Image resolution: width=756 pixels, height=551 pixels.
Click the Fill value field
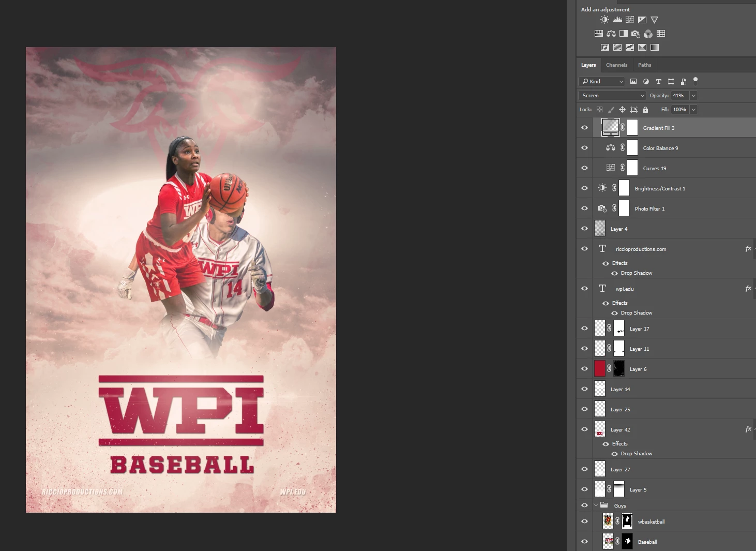pos(681,110)
